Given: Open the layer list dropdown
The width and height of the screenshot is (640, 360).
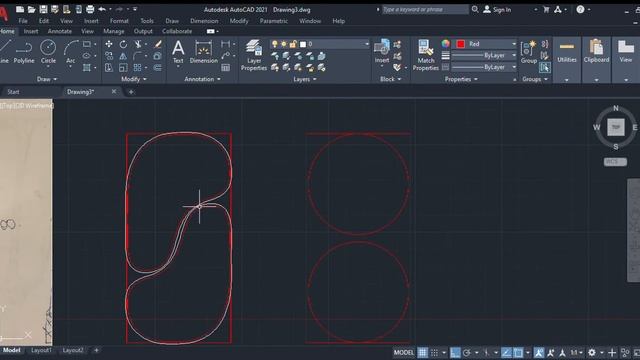Looking at the screenshot, I should pos(320,44).
